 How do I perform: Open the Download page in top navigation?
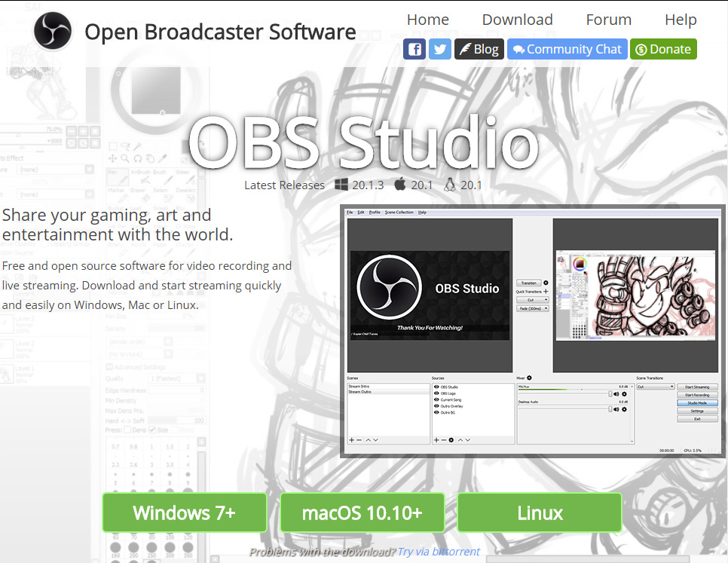517,20
